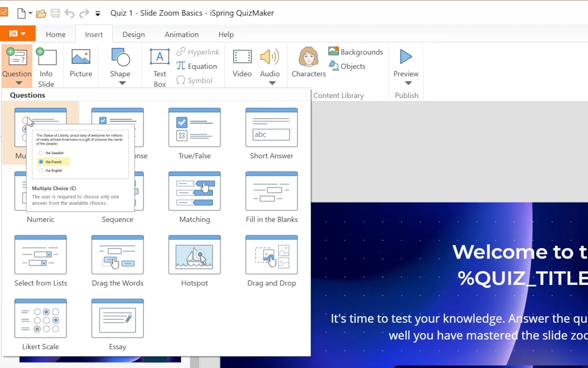This screenshot has width=588, height=368.
Task: Switch to the Home tab
Action: 56,34
